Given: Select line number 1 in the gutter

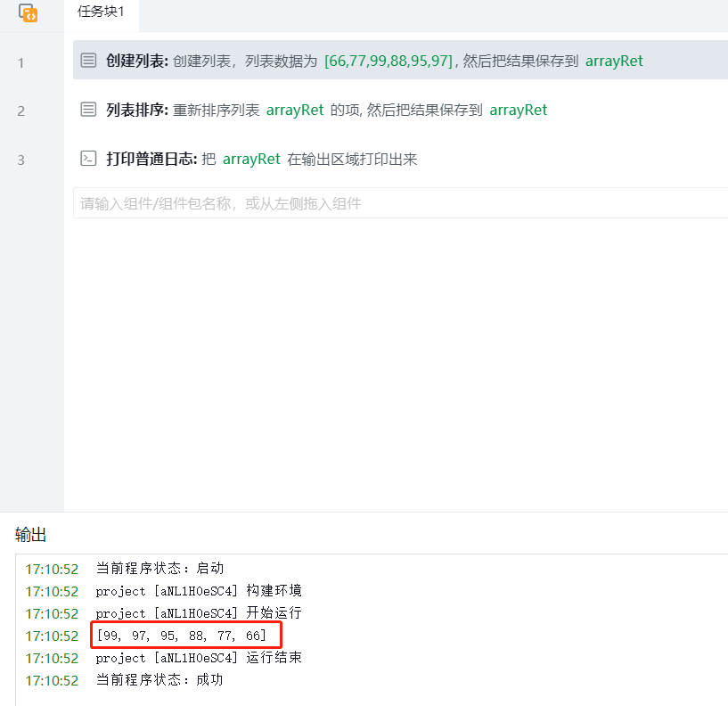Looking at the screenshot, I should pyautogui.click(x=20, y=62).
